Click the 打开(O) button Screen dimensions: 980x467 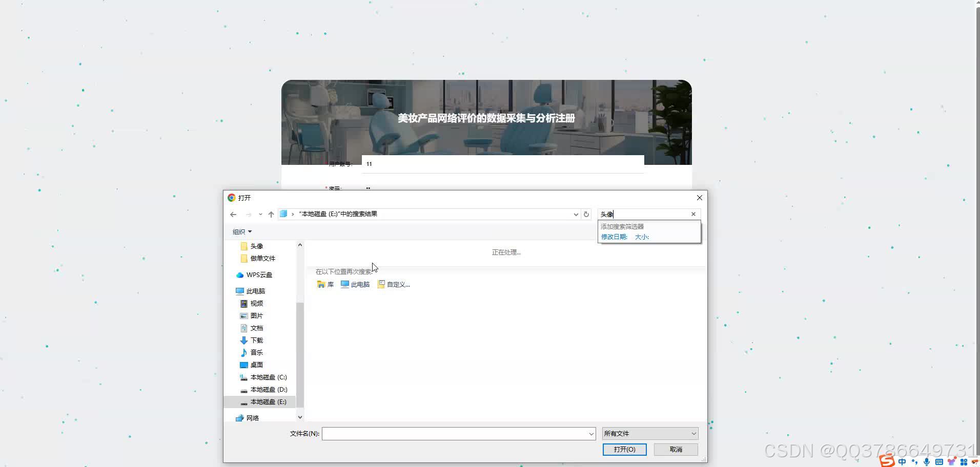point(624,450)
